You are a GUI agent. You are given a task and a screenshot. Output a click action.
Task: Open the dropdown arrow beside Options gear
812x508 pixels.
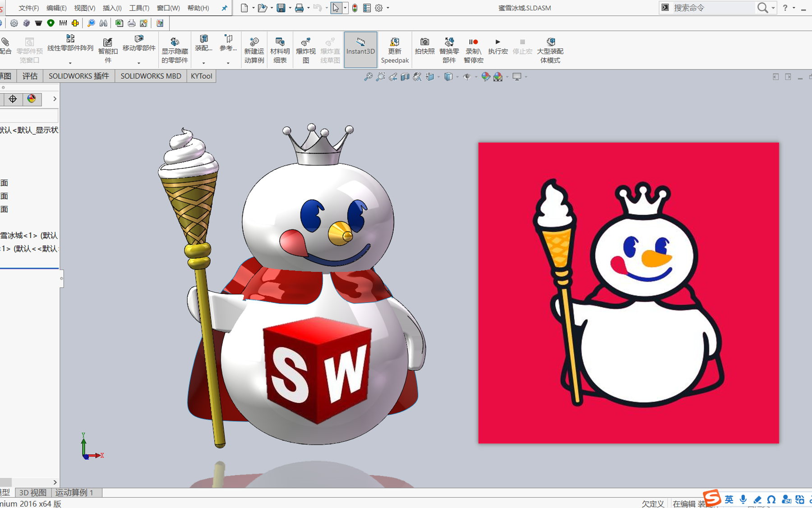click(388, 8)
